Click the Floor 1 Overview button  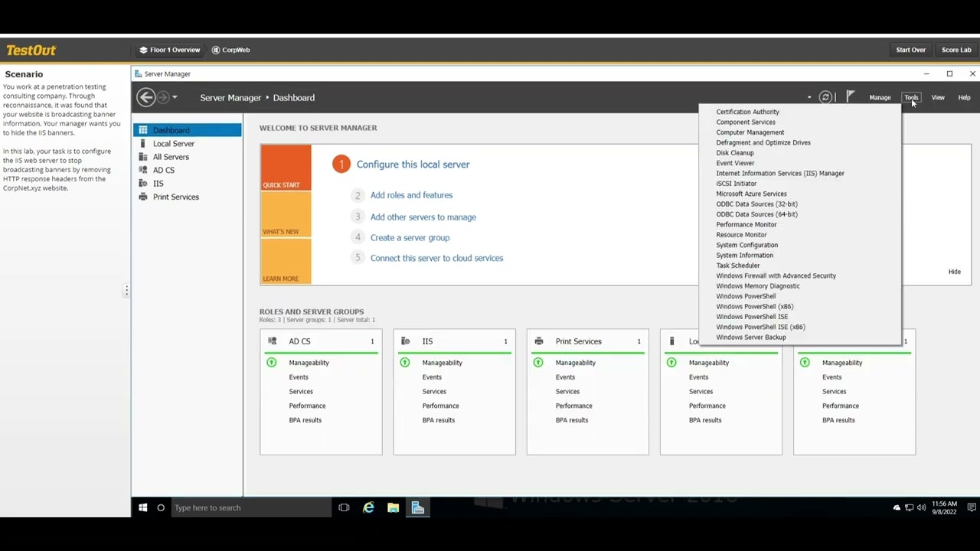click(x=169, y=50)
